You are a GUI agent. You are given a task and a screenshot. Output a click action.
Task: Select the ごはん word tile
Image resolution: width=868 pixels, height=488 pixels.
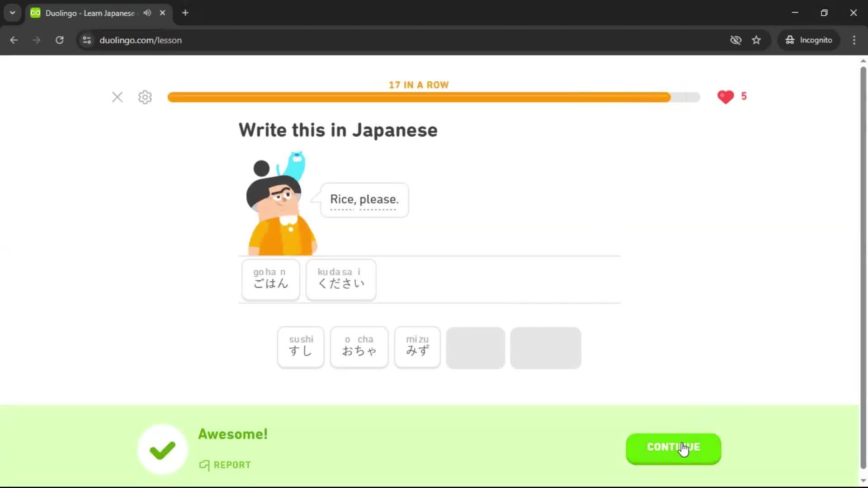pyautogui.click(x=270, y=279)
